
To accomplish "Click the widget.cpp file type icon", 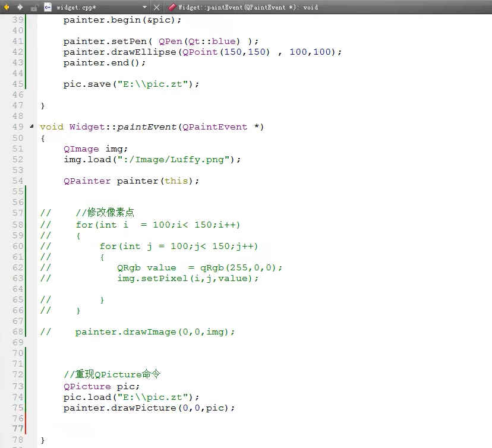I will 48,7.
